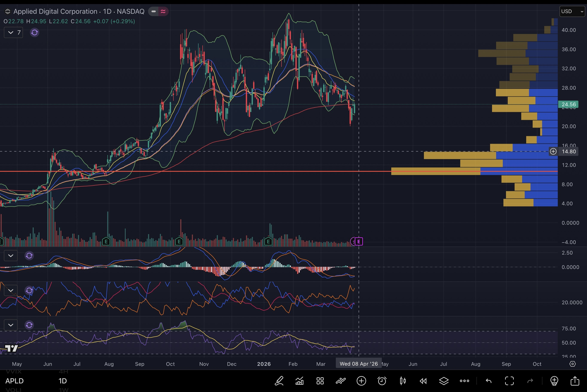Open candlestick chart type selector
Screen dimensions: 587x392
tap(402, 381)
